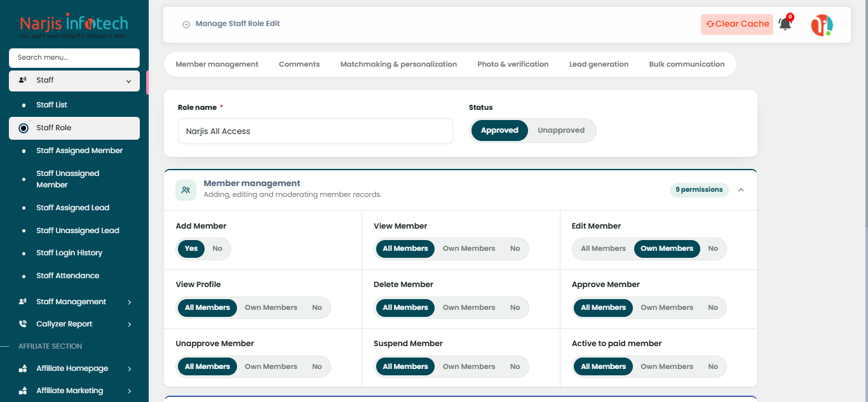The height and width of the screenshot is (402, 868).
Task: Click the AFFILIATE SECTION sidebar heading
Action: [50, 346]
